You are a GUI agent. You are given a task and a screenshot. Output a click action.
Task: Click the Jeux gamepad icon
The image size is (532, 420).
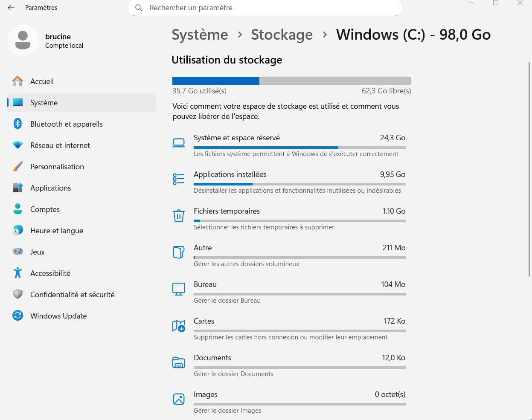click(x=17, y=252)
